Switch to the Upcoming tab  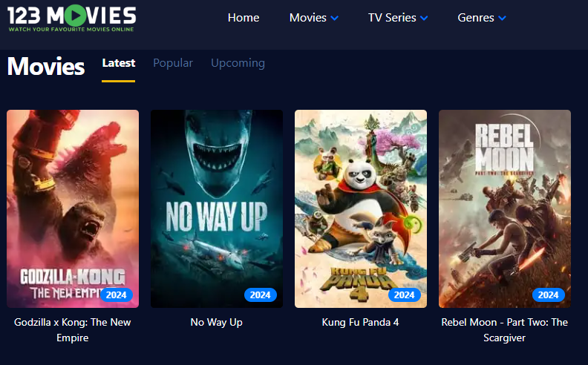(x=238, y=63)
